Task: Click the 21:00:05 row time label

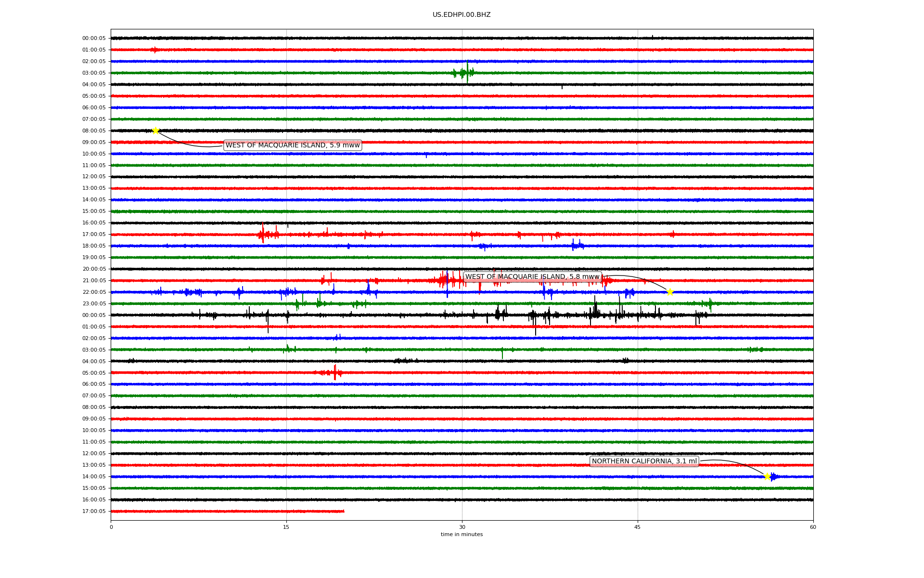Action: (94, 281)
